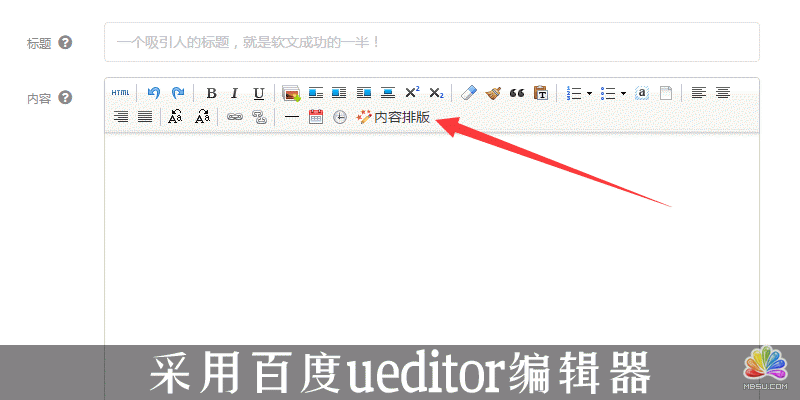Select the format painter brush

coord(493,93)
